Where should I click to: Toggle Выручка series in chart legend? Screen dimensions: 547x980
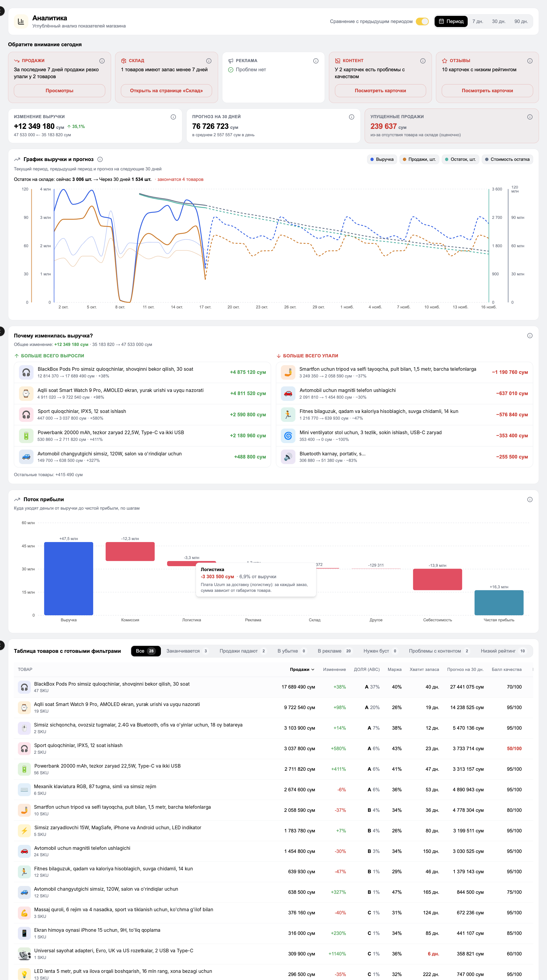coord(382,159)
